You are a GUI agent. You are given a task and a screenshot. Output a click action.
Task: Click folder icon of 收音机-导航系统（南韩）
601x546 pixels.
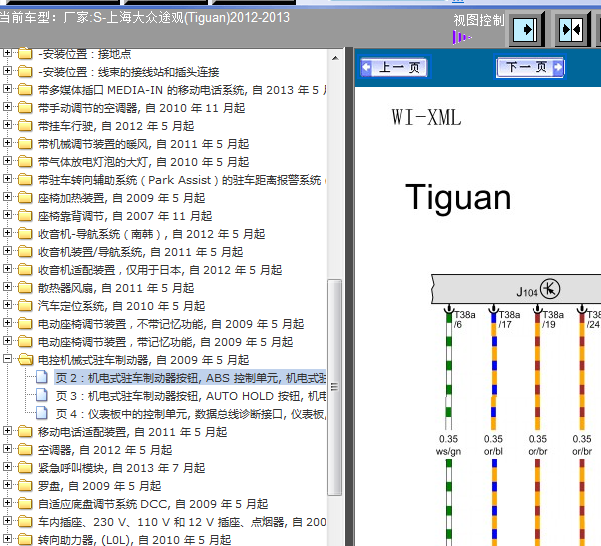(25, 234)
